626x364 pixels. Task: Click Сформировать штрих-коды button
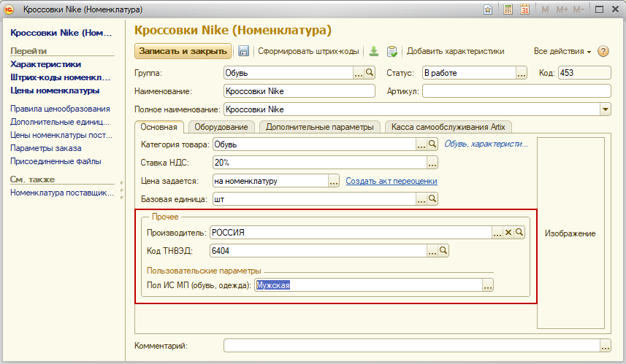pyautogui.click(x=308, y=51)
